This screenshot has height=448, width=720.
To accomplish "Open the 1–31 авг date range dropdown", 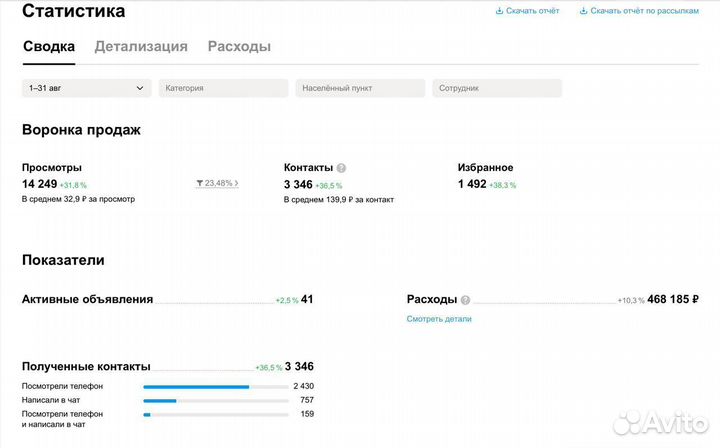I will click(x=87, y=88).
